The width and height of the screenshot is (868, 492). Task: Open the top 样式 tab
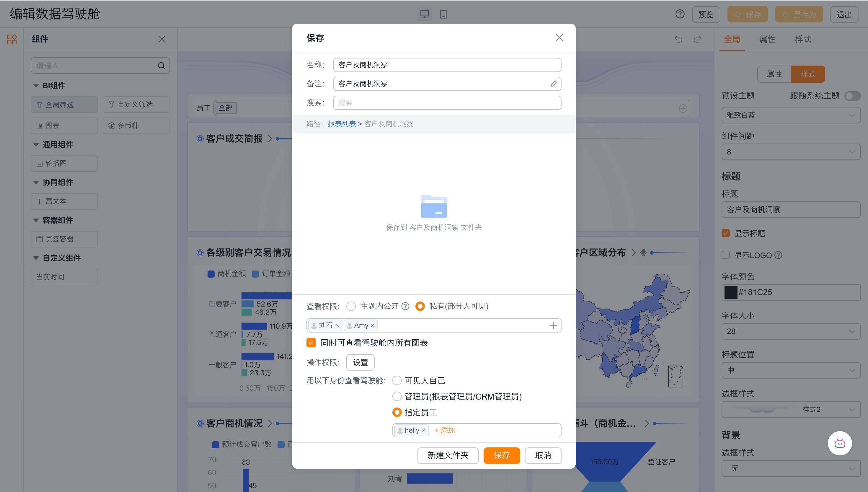coord(802,39)
